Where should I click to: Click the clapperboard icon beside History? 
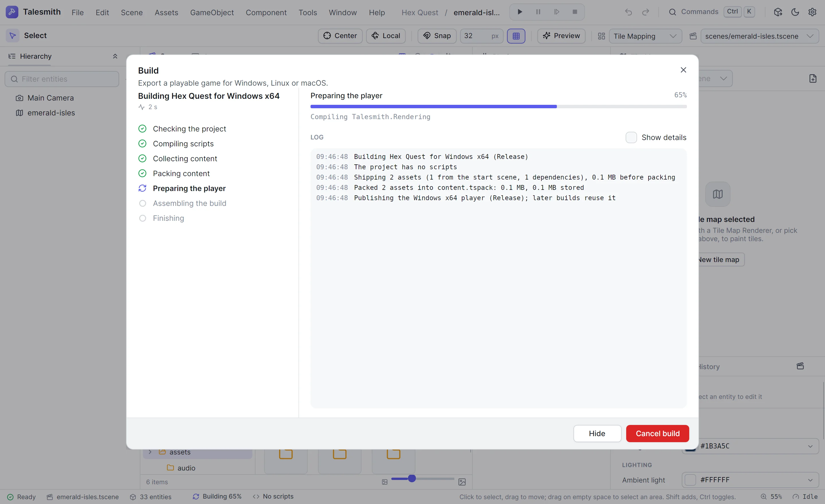(800, 366)
